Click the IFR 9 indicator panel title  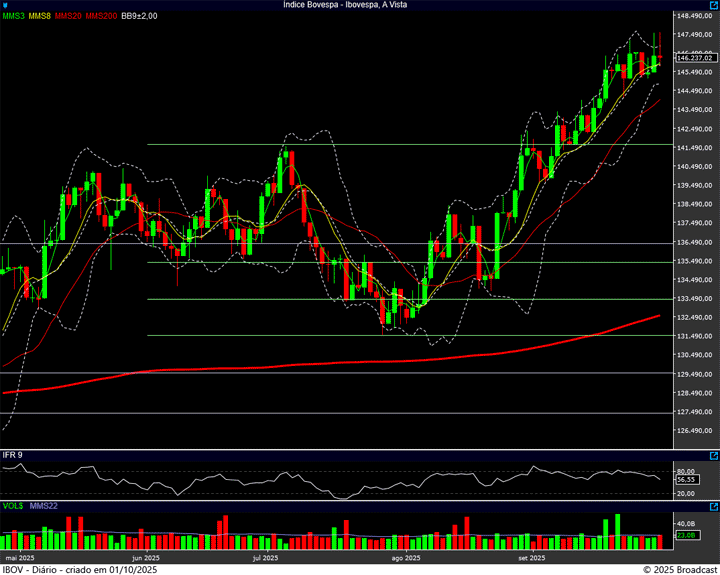coord(13,455)
